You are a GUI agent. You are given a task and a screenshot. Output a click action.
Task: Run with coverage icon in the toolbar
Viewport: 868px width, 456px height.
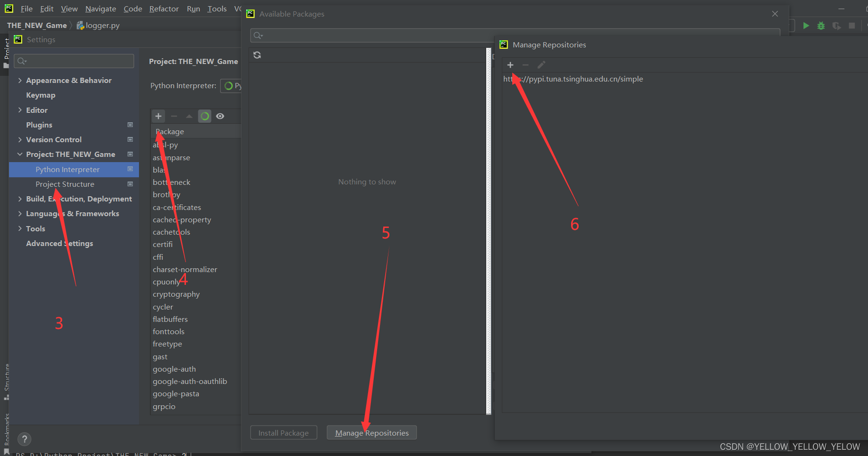pyautogui.click(x=837, y=26)
